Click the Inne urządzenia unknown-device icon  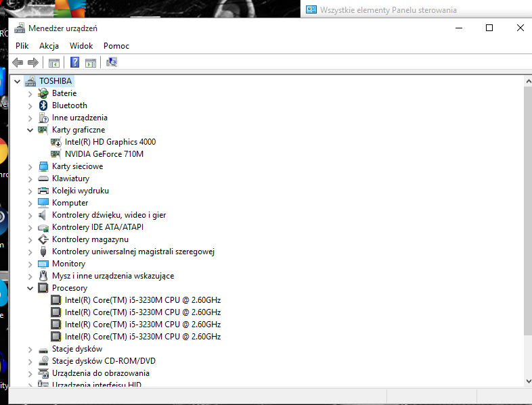(43, 118)
